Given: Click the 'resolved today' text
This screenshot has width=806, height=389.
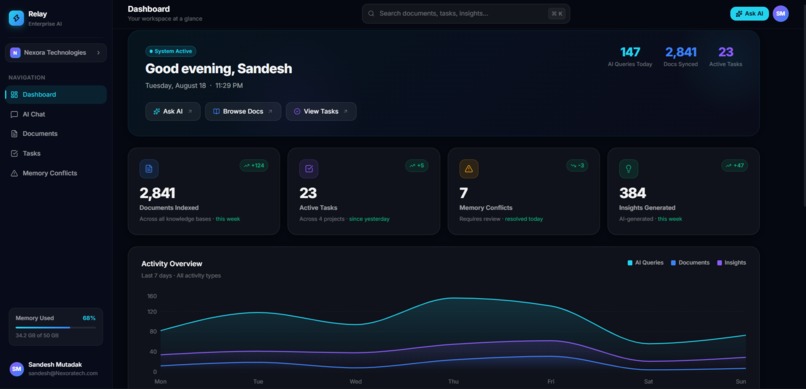Looking at the screenshot, I should (x=524, y=219).
